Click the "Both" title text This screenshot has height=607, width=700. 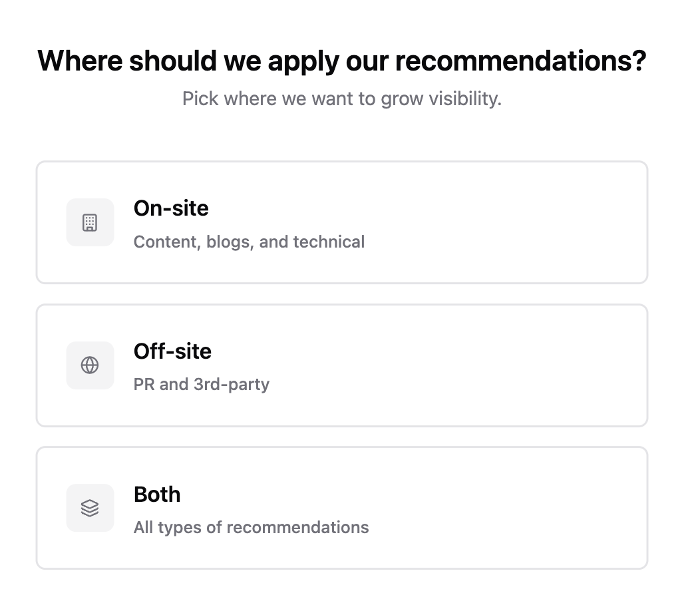pyautogui.click(x=157, y=495)
